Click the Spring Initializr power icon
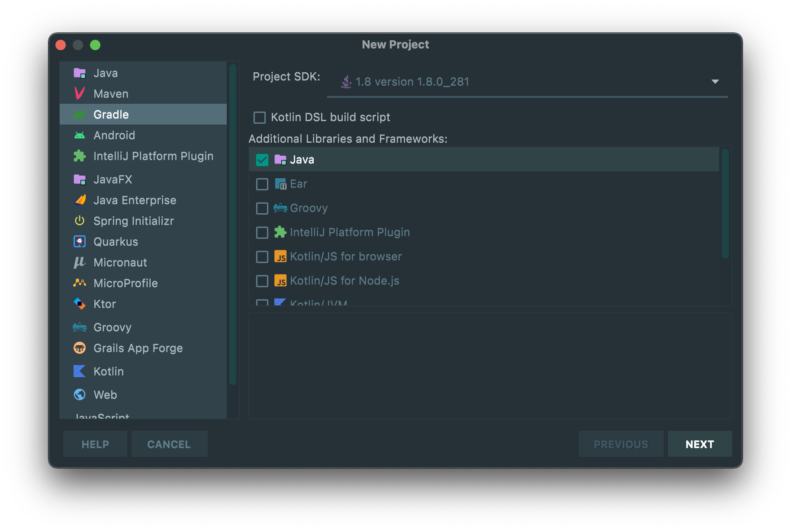Image resolution: width=791 pixels, height=532 pixels. pyautogui.click(x=80, y=221)
